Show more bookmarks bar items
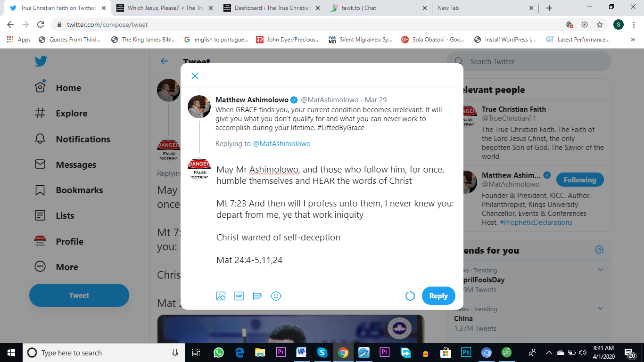 point(633,40)
